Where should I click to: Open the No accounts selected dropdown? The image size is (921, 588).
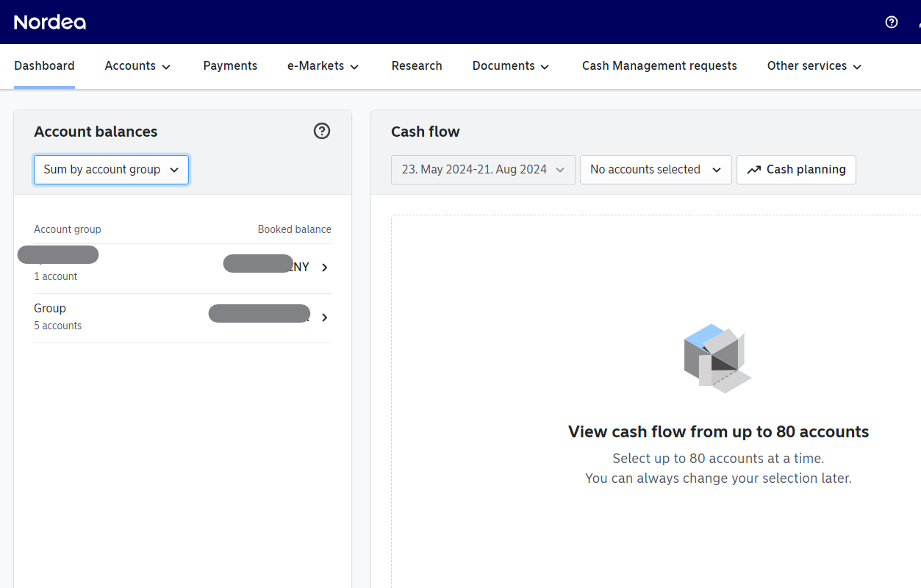(655, 169)
